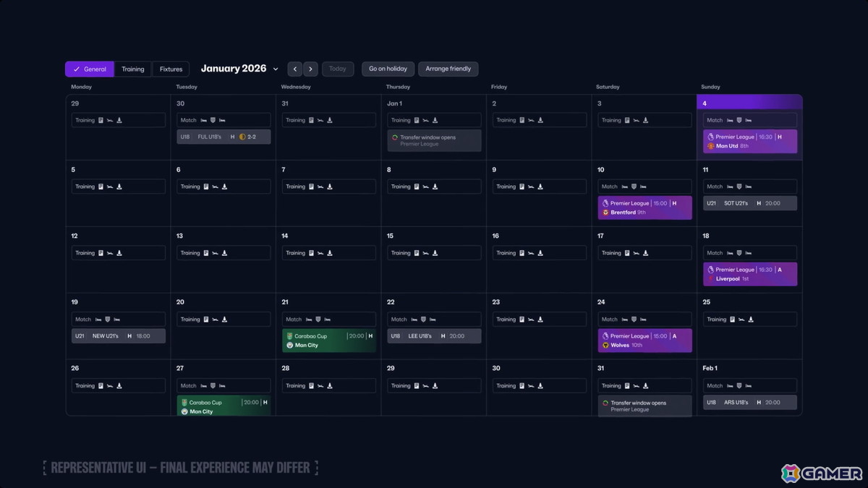Toggle the Fixtures calendar filter
This screenshot has width=868, height=488.
click(x=171, y=69)
